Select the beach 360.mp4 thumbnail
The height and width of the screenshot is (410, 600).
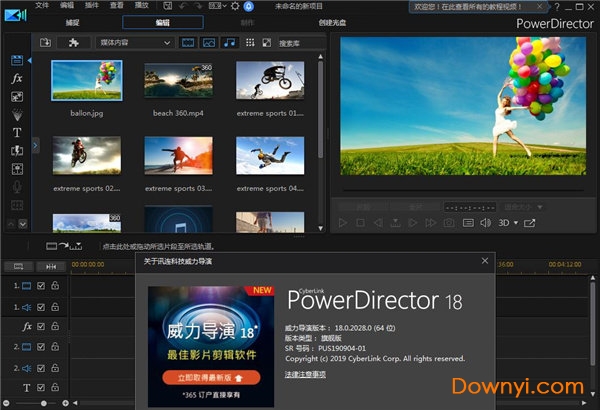click(178, 80)
